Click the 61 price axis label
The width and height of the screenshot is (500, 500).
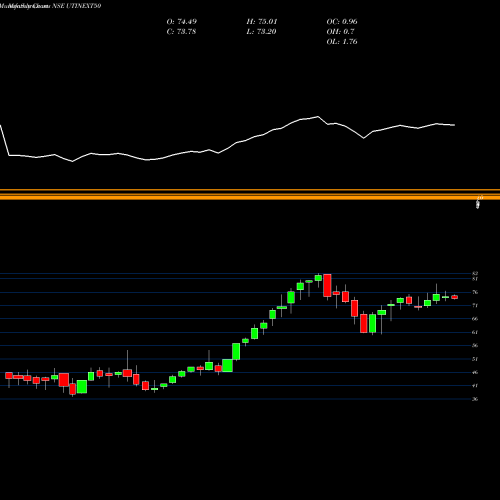475,332
